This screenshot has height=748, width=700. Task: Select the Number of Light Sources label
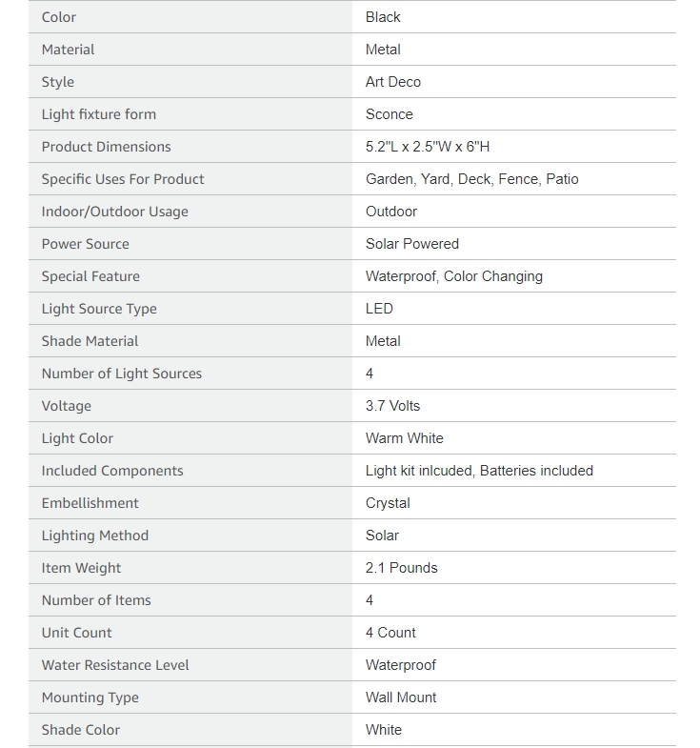pos(122,374)
